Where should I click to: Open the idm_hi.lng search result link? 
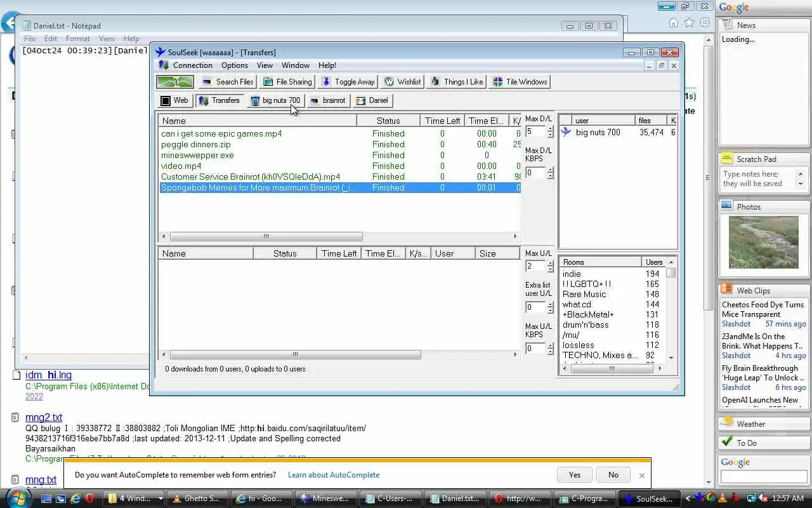(48, 375)
